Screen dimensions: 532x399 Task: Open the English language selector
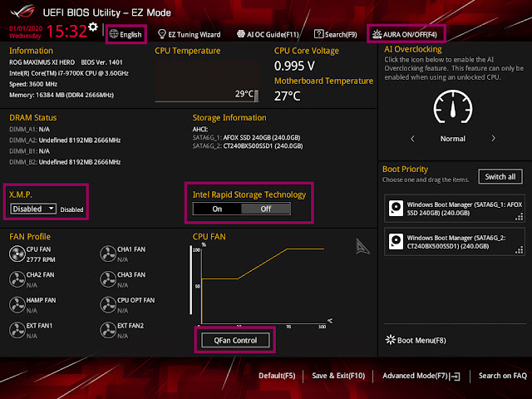click(x=126, y=34)
